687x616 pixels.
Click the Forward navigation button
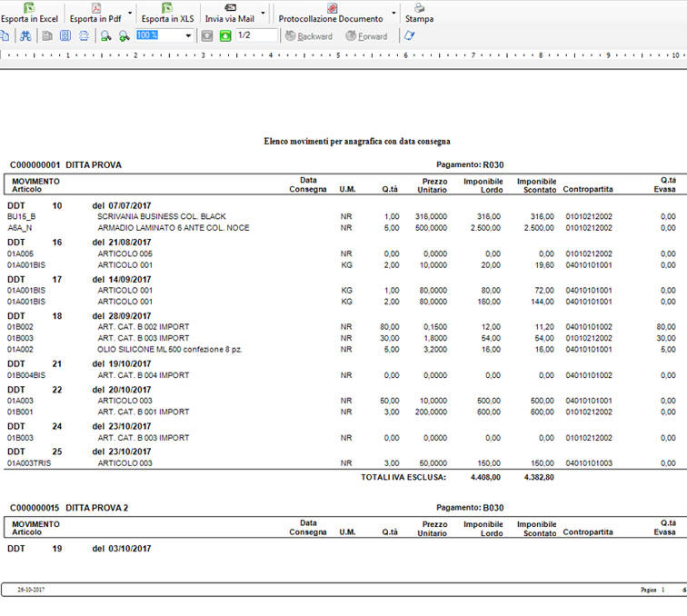(367, 36)
